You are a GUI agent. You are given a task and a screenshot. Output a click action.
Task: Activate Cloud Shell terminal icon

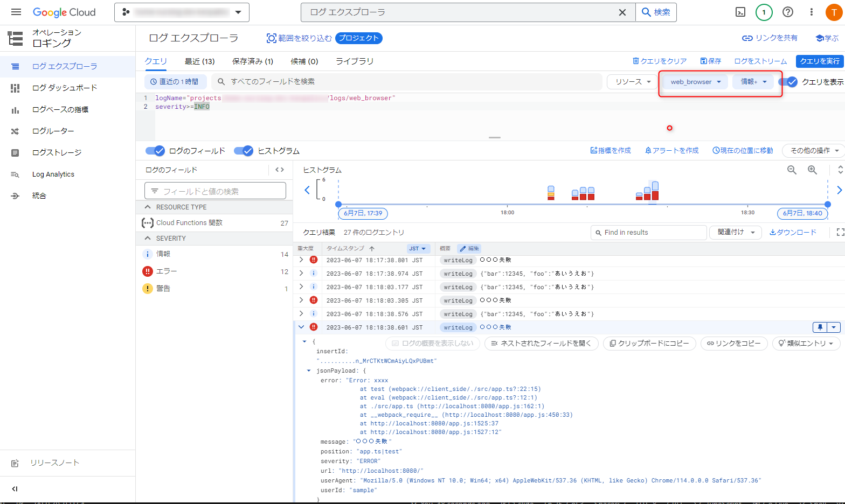(x=740, y=12)
